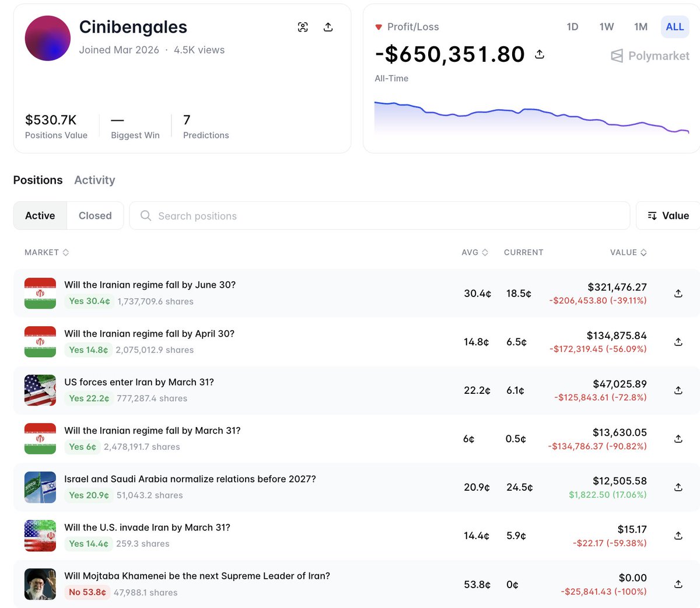Share the US forces enter Iran position
Image resolution: width=700 pixels, height=608 pixels.
[678, 390]
